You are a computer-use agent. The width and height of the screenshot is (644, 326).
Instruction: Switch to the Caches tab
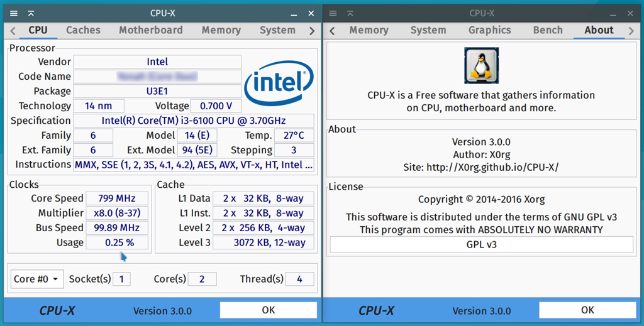(83, 30)
